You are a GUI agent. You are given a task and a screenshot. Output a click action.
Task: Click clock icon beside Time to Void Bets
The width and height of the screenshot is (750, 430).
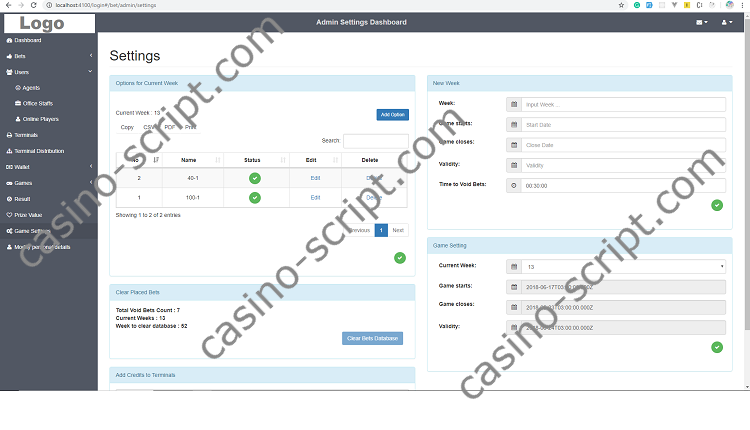(x=513, y=185)
